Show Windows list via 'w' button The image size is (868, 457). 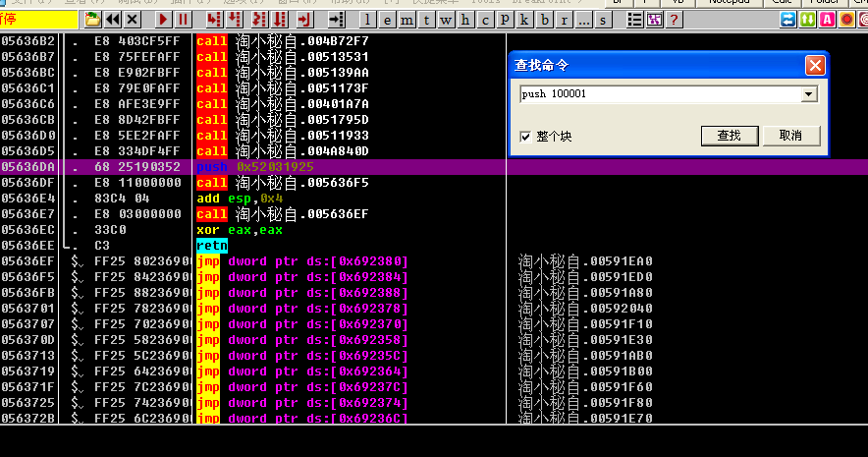[x=446, y=20]
